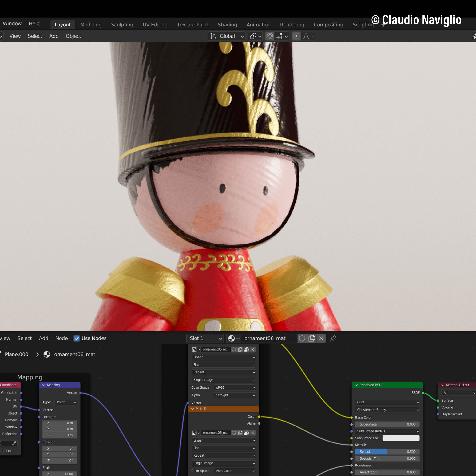Unlink ornament06_mat with the X icon

321,338
